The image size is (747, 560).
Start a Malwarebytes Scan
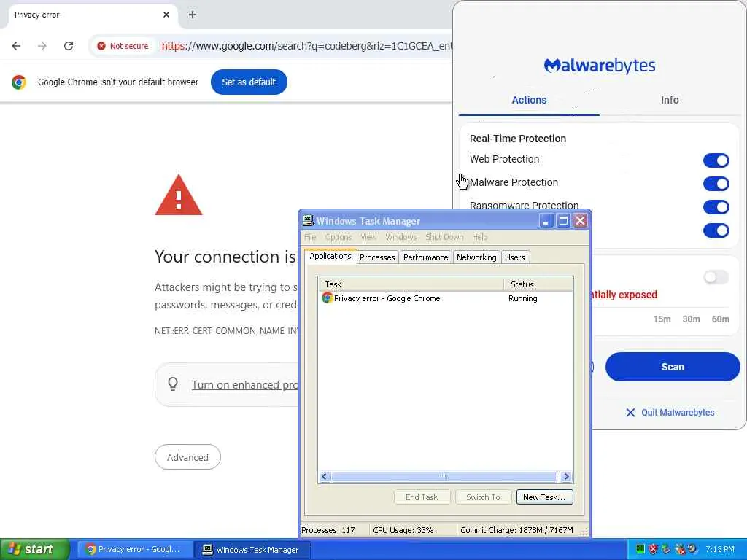[x=673, y=367]
